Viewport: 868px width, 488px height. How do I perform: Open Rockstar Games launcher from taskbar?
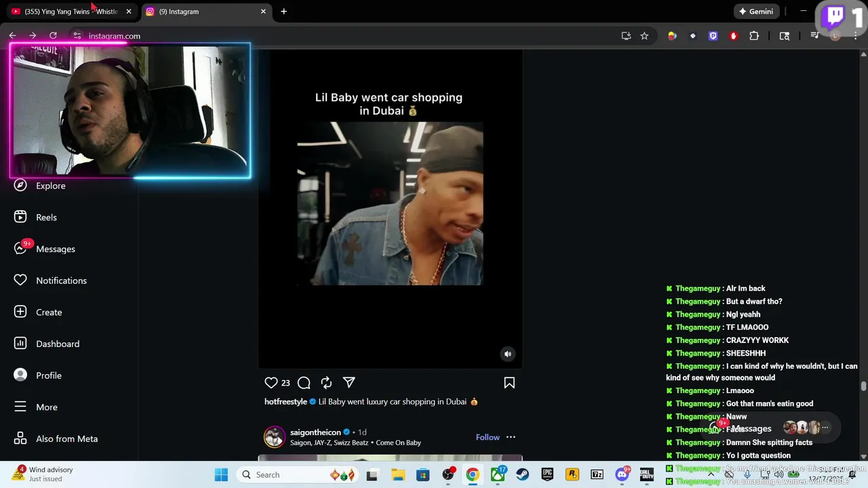click(x=572, y=474)
